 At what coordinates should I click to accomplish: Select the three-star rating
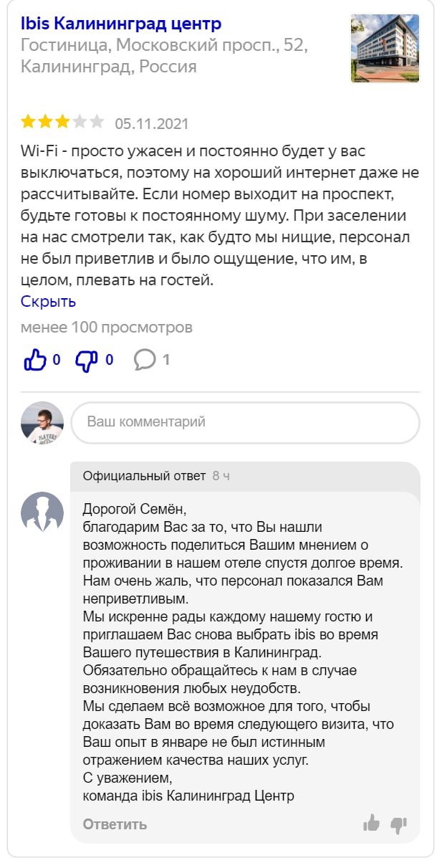coord(62,122)
